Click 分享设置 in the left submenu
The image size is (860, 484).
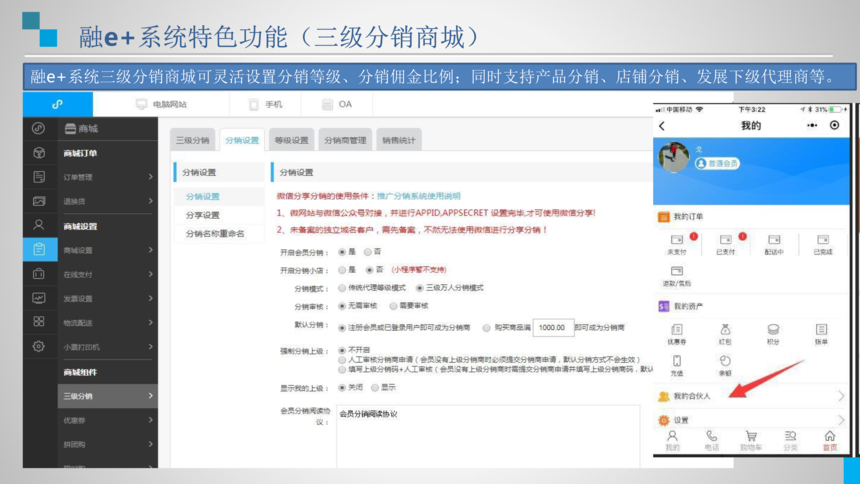(x=203, y=215)
